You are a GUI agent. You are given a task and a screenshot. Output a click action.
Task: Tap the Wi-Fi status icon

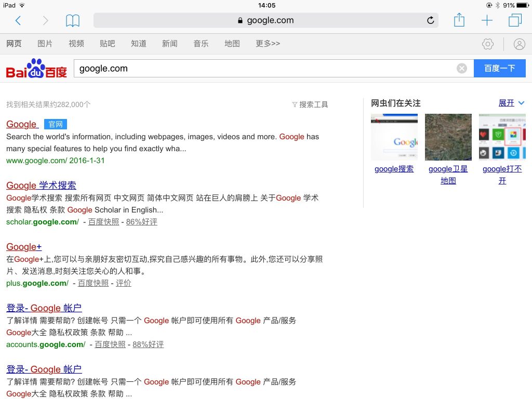(22, 5)
